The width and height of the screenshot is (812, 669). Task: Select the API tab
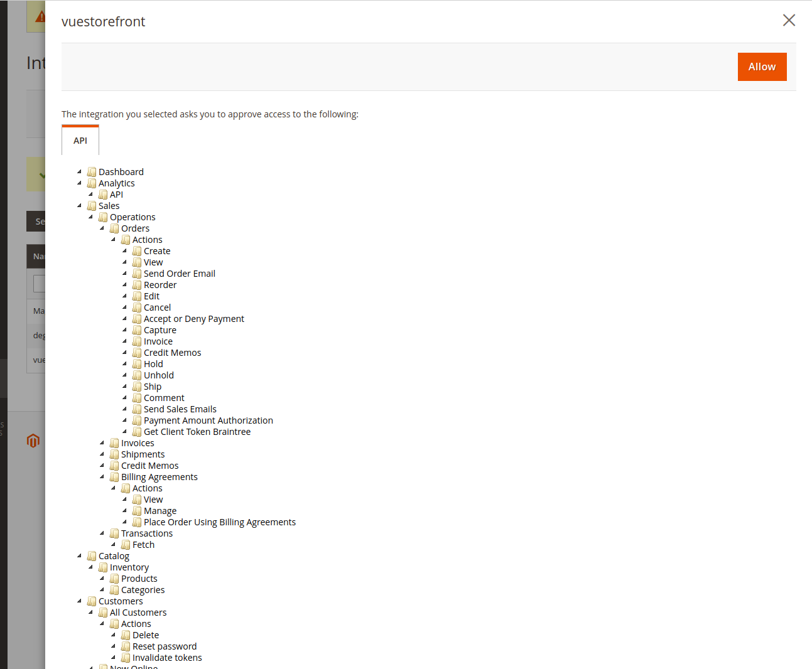point(80,141)
